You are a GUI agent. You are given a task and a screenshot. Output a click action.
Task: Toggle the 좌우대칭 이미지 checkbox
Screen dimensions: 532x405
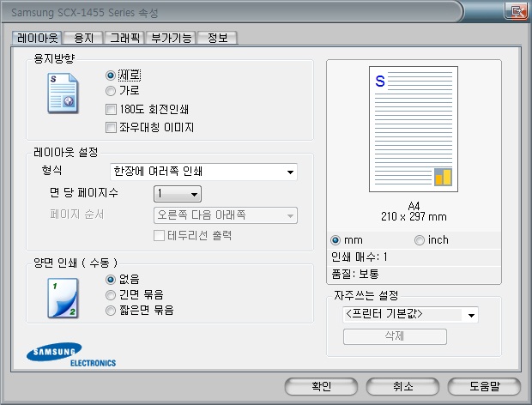coord(111,128)
